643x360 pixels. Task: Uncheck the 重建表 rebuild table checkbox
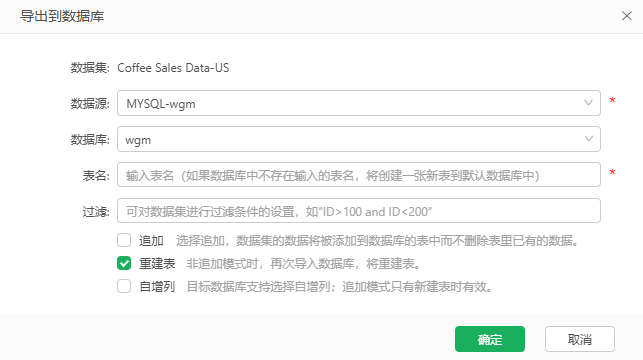pos(124,263)
